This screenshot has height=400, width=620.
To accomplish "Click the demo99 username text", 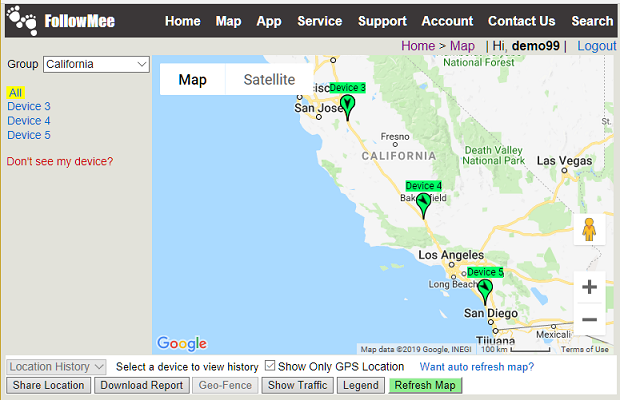I will 536,46.
